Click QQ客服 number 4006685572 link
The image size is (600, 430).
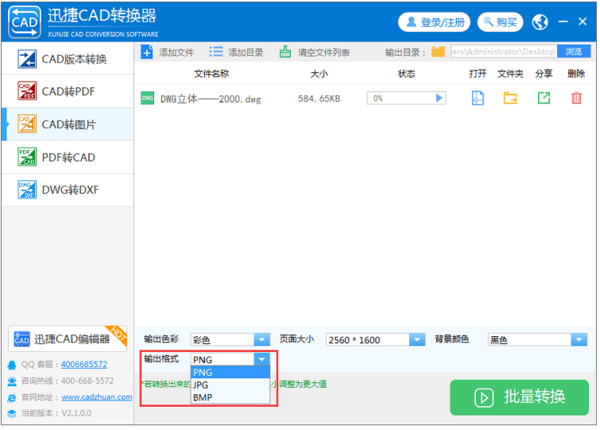pyautogui.click(x=84, y=364)
